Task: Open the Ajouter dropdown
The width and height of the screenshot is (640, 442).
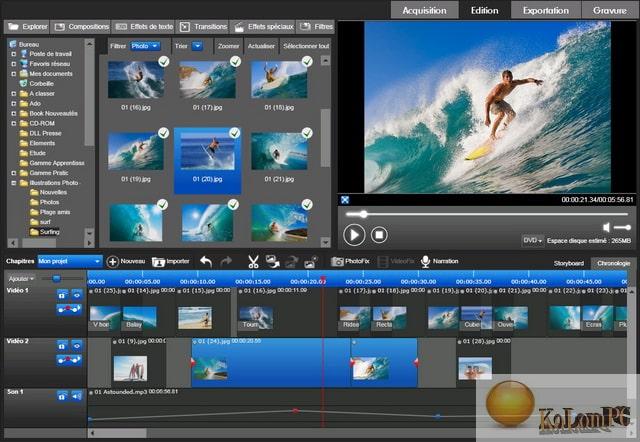Action: tap(21, 279)
